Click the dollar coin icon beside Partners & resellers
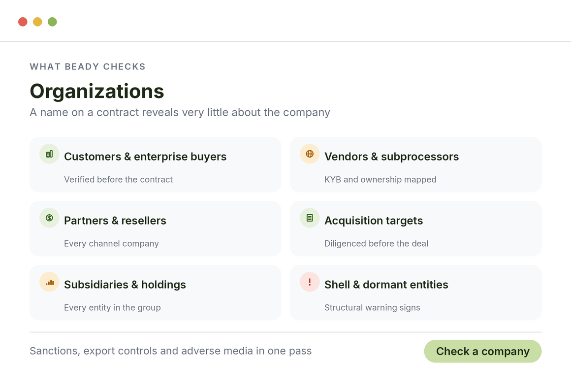571x392 pixels. click(50, 218)
